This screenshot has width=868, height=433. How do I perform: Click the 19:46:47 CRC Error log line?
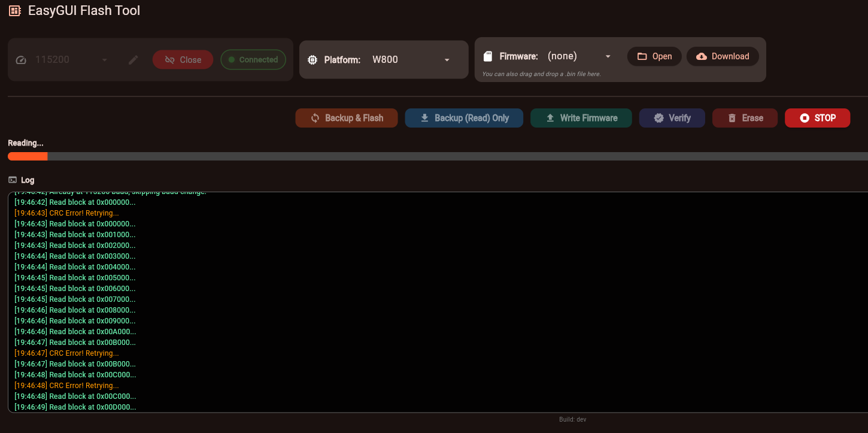pyautogui.click(x=66, y=353)
